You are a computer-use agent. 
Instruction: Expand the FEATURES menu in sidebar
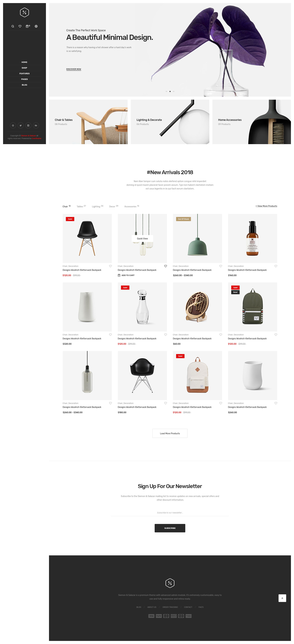[24, 73]
